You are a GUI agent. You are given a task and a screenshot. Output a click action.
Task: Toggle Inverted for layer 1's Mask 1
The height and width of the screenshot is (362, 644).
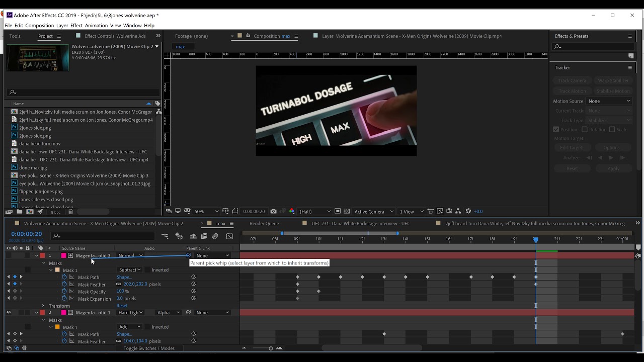click(x=146, y=270)
